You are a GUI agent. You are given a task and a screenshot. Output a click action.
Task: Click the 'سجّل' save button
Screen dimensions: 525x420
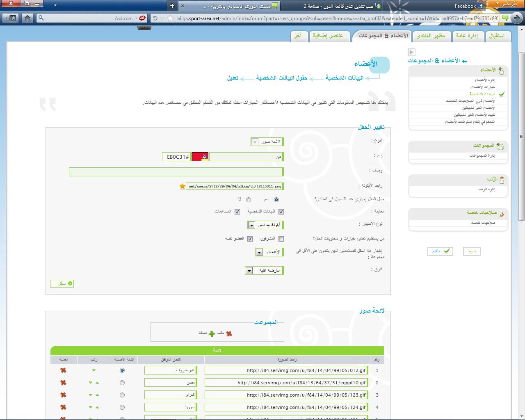62,283
